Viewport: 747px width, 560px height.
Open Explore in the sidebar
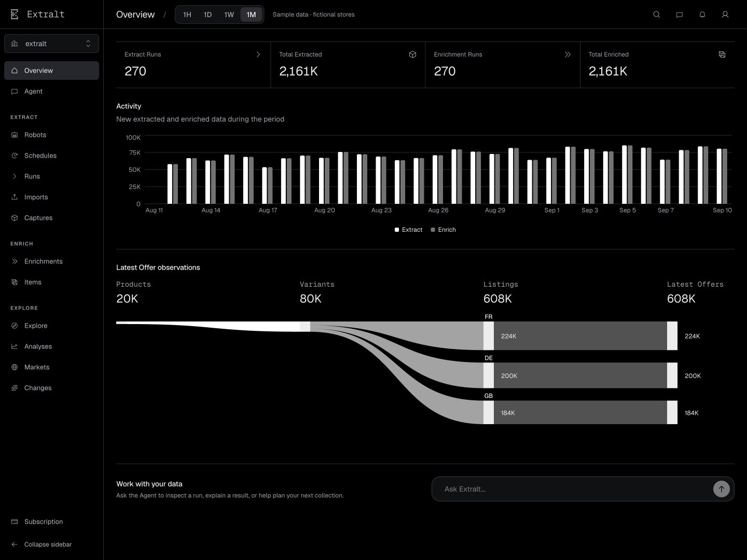(x=51, y=326)
